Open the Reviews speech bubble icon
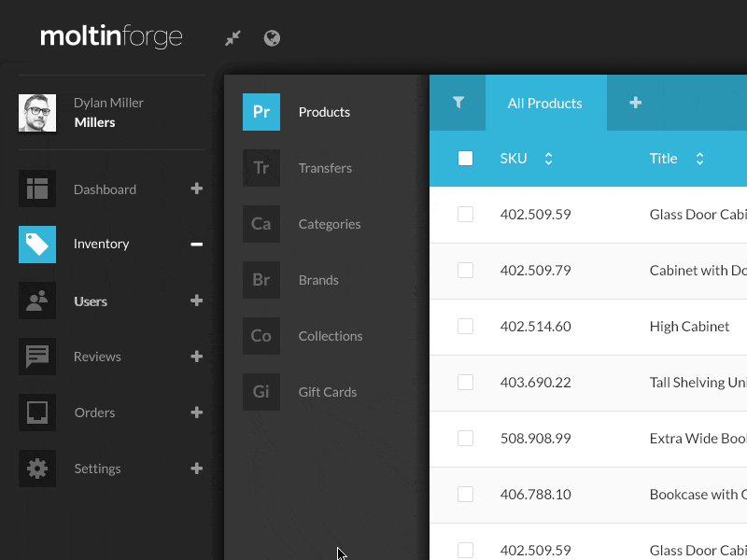 pyautogui.click(x=37, y=357)
